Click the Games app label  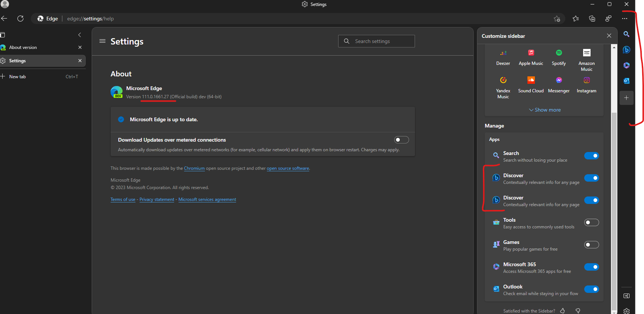pyautogui.click(x=511, y=242)
